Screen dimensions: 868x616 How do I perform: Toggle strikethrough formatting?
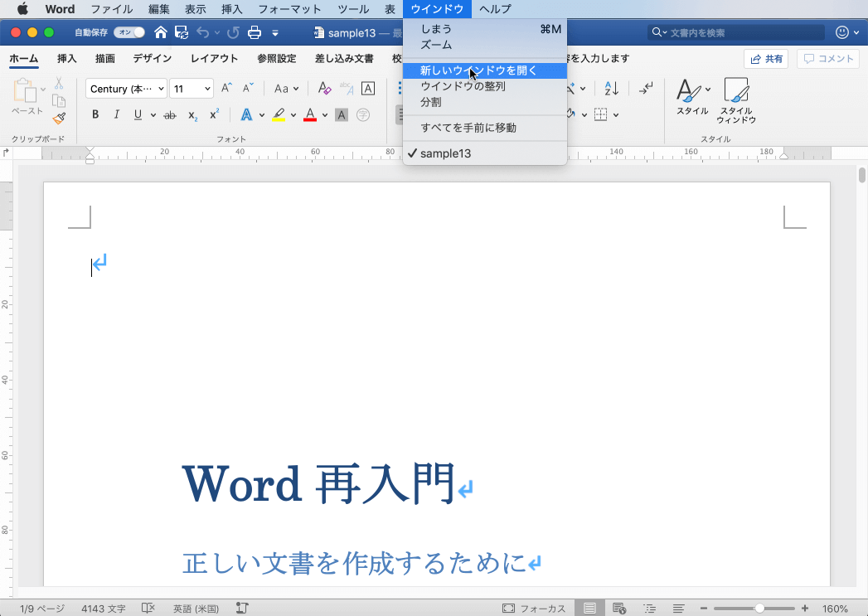(170, 115)
